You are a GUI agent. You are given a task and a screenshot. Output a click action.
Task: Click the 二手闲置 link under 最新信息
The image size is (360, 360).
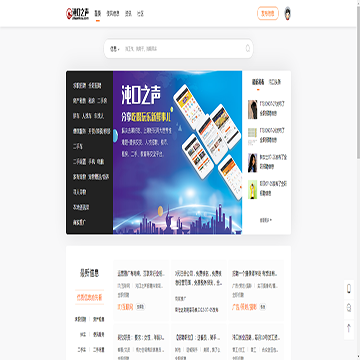99,350
